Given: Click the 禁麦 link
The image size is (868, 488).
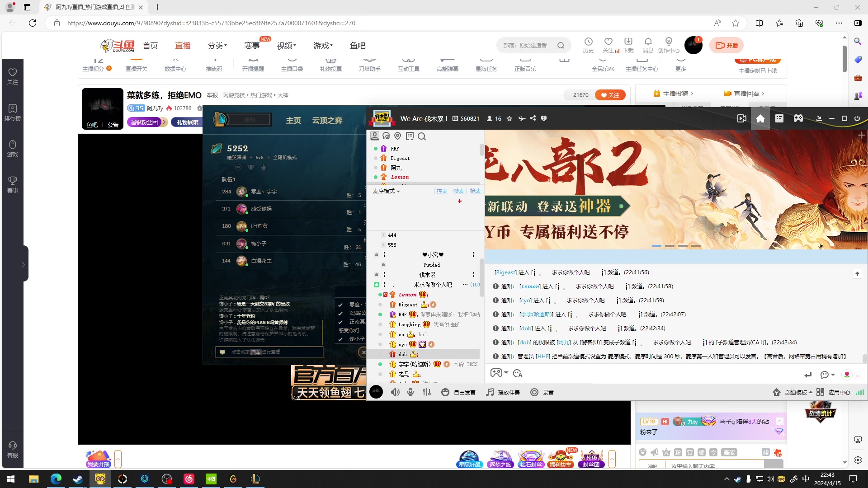Looking at the screenshot, I should [459, 191].
